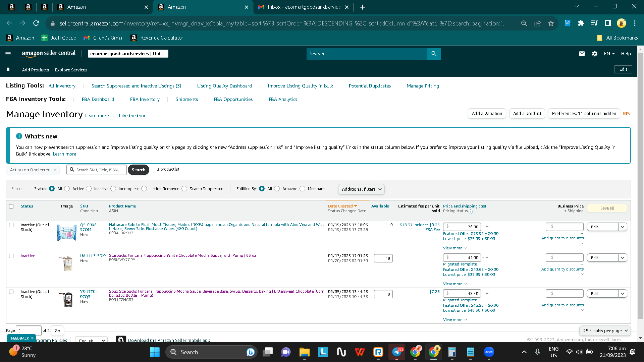Open the messages envelope icon

tap(582, 54)
